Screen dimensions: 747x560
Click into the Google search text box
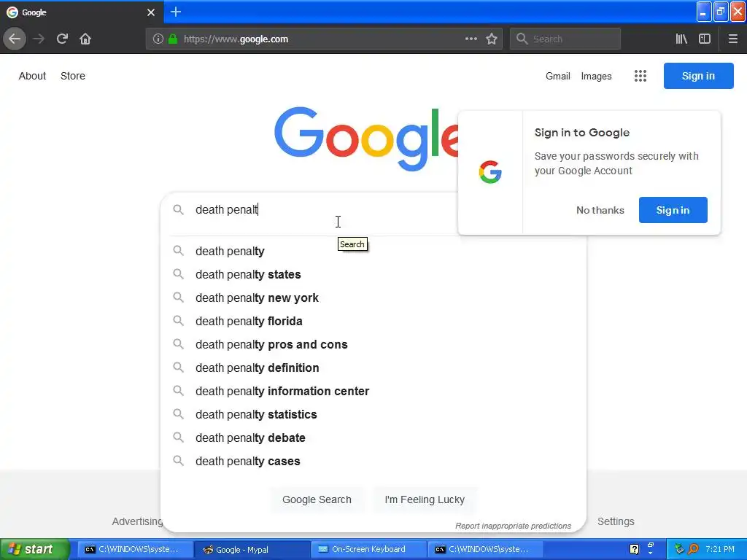pos(324,209)
